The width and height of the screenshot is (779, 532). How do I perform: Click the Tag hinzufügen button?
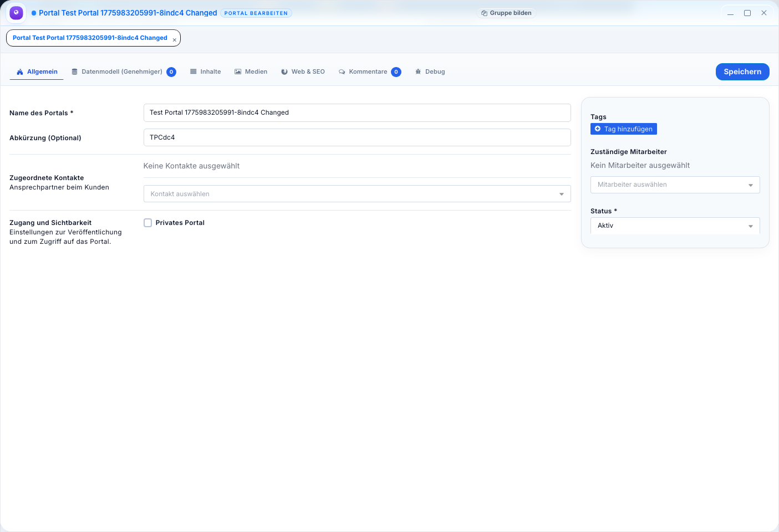click(624, 129)
